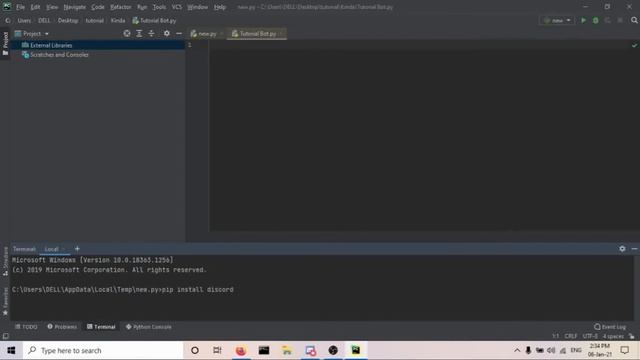The width and height of the screenshot is (640, 360).
Task: Open the Run menu
Action: point(142,7)
